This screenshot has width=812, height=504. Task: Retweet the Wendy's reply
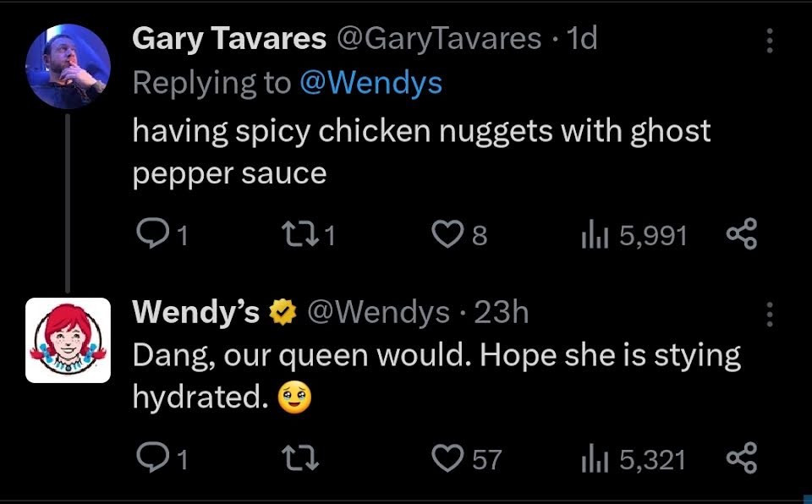point(301,458)
